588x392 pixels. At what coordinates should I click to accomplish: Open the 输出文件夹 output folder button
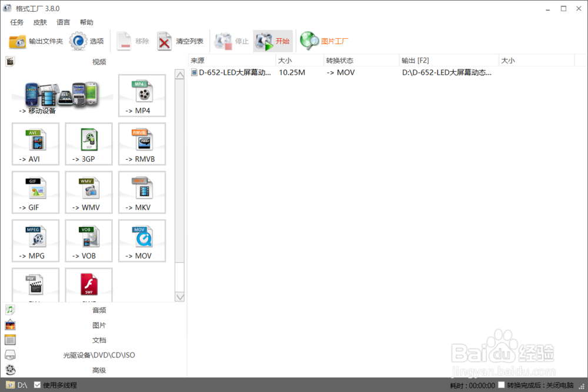click(36, 41)
